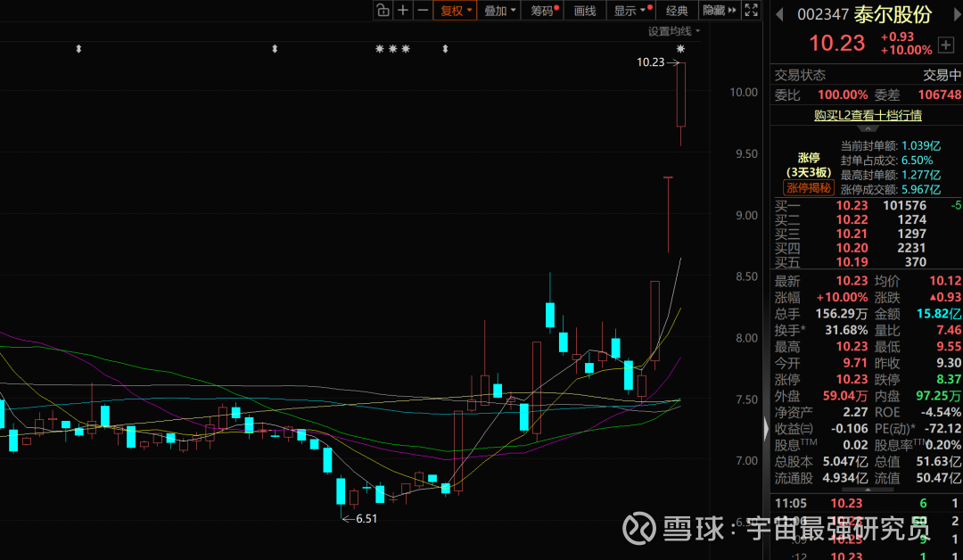This screenshot has height=560, width=963.
Task: Click the 11:05 trade tick row
Action: tap(866, 504)
